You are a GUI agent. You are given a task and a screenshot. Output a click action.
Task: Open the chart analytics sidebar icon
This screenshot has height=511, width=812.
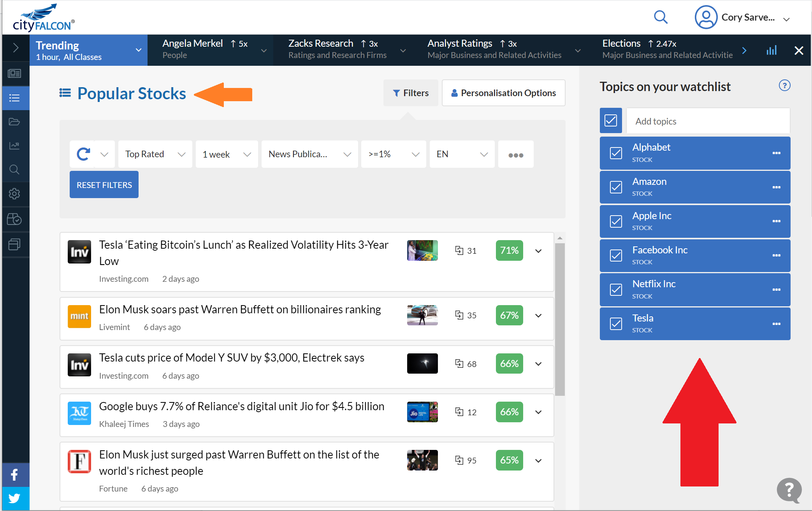14,146
